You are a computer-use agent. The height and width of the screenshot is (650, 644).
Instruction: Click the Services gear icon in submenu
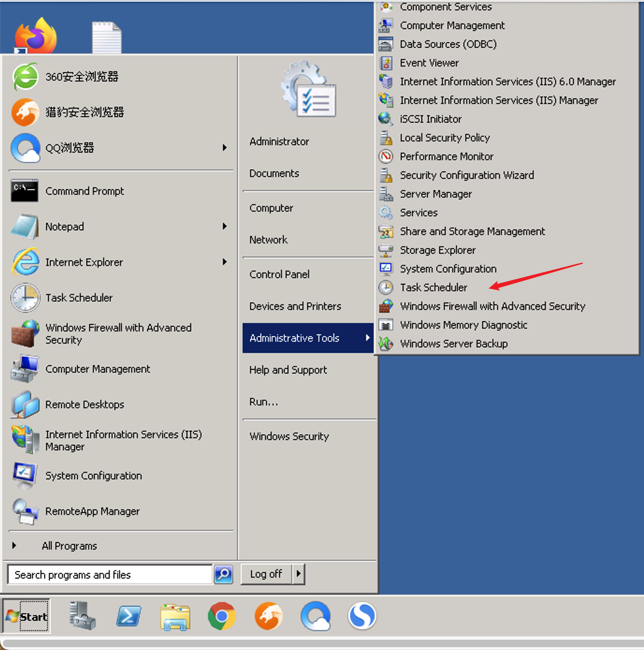click(386, 213)
